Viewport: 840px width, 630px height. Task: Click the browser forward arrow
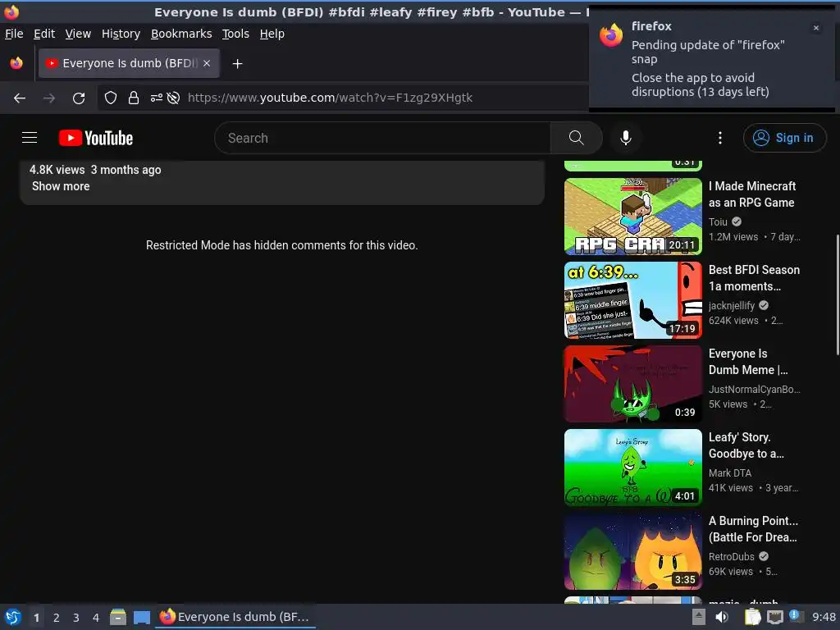49,98
